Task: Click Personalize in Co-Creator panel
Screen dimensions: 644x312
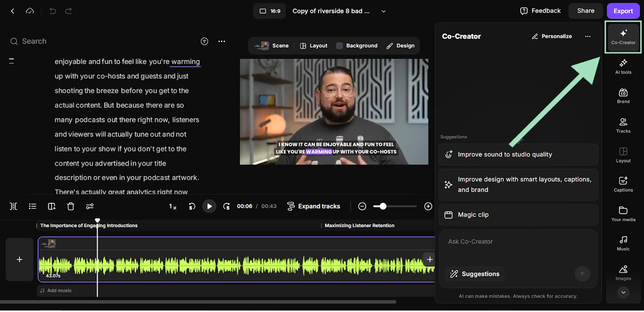Action: 552,36
